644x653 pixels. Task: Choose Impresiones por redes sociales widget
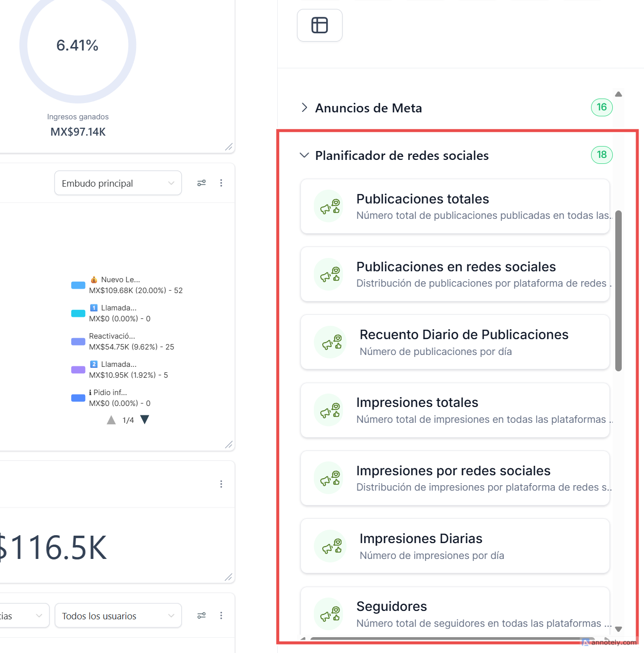coord(455,478)
